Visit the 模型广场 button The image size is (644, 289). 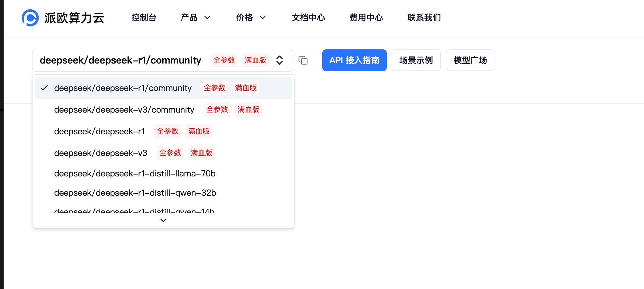470,60
